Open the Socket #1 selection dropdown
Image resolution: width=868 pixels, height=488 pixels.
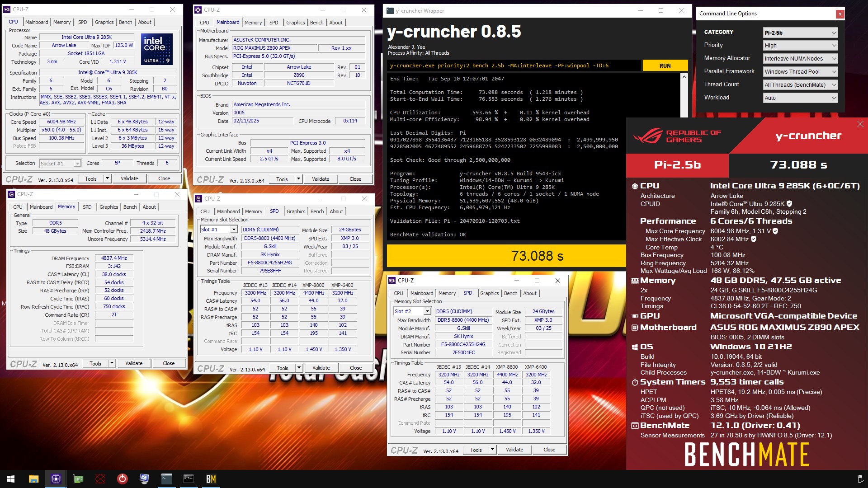[60, 163]
